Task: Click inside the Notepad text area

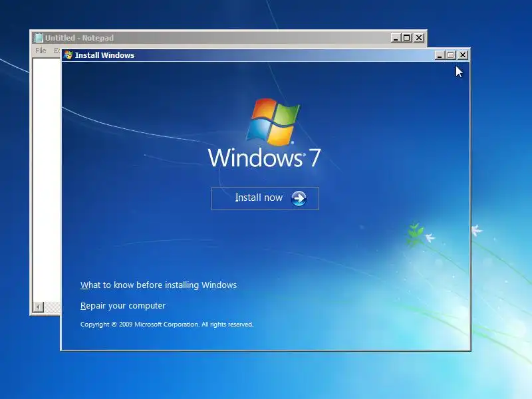Action: coord(47,180)
